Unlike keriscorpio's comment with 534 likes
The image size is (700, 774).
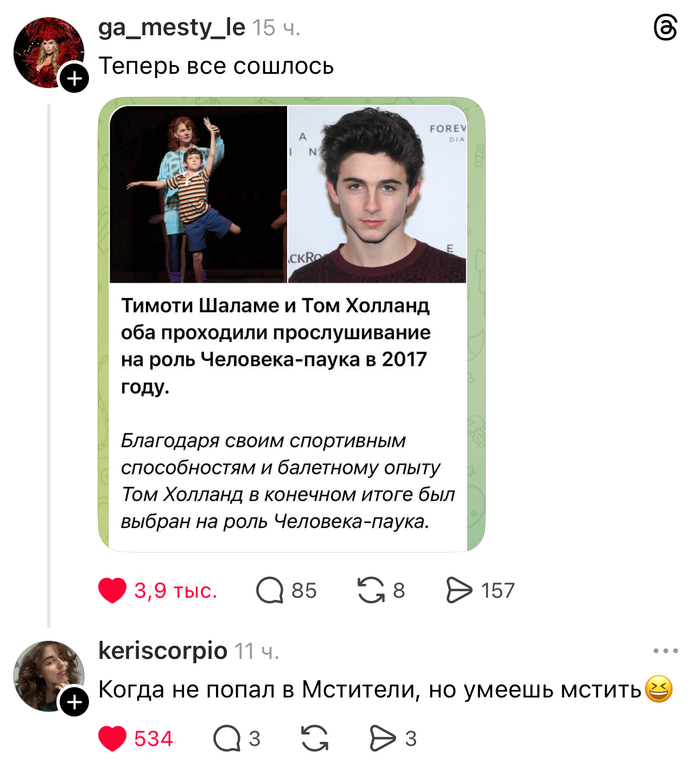click(x=112, y=738)
